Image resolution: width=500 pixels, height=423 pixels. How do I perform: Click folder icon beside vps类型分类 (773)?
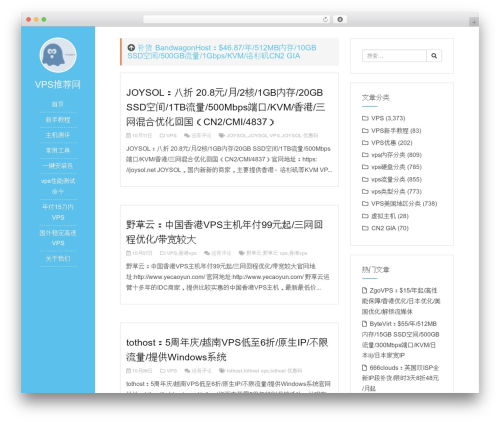365,191
